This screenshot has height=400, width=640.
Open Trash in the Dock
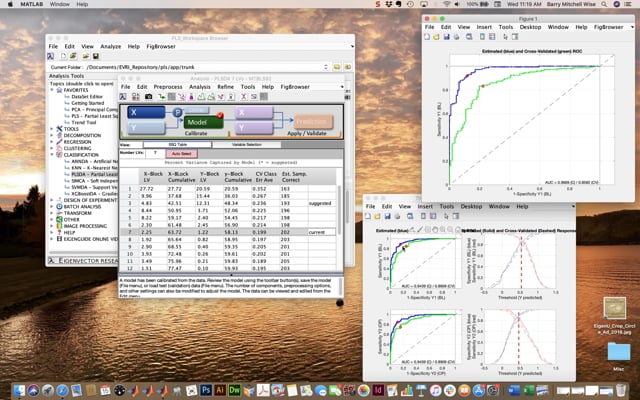tap(621, 390)
